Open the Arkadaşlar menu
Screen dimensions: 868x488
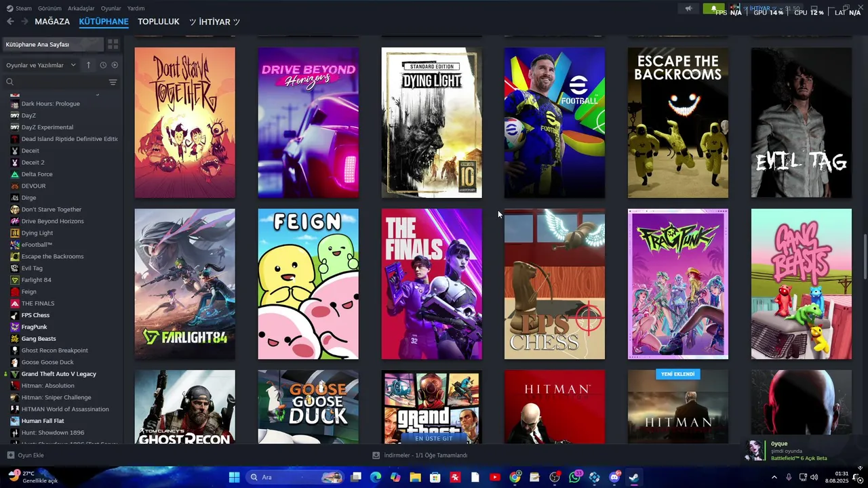pos(81,8)
